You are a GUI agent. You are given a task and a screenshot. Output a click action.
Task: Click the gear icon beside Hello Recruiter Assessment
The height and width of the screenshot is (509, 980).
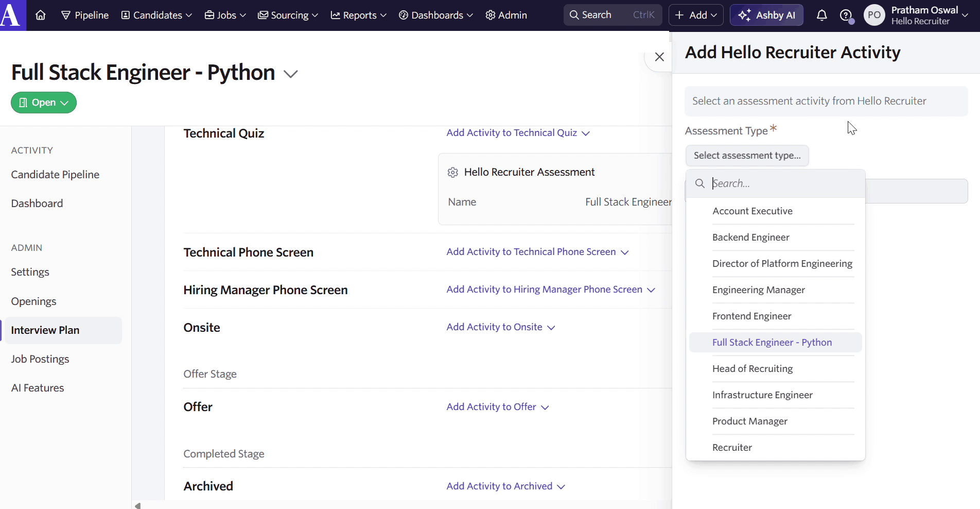(x=453, y=173)
